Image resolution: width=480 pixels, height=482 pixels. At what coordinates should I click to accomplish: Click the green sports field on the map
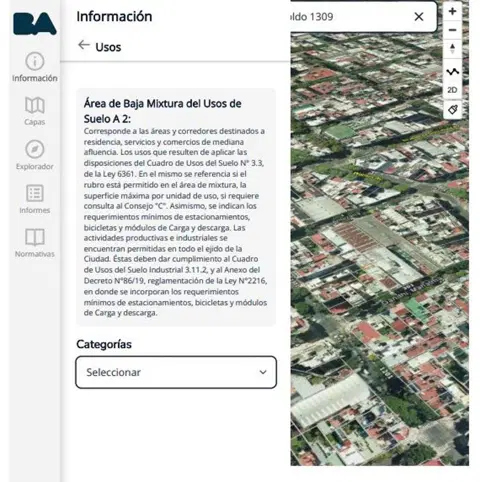340,132
